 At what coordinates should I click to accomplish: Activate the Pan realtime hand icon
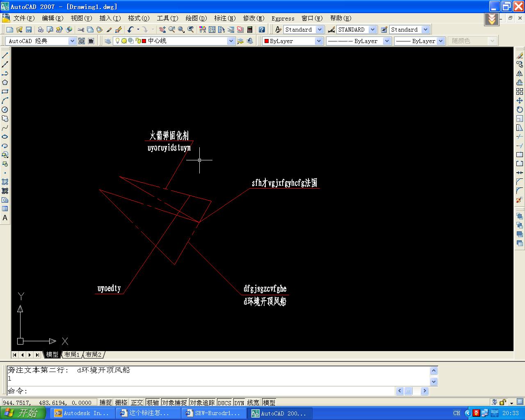point(162,30)
